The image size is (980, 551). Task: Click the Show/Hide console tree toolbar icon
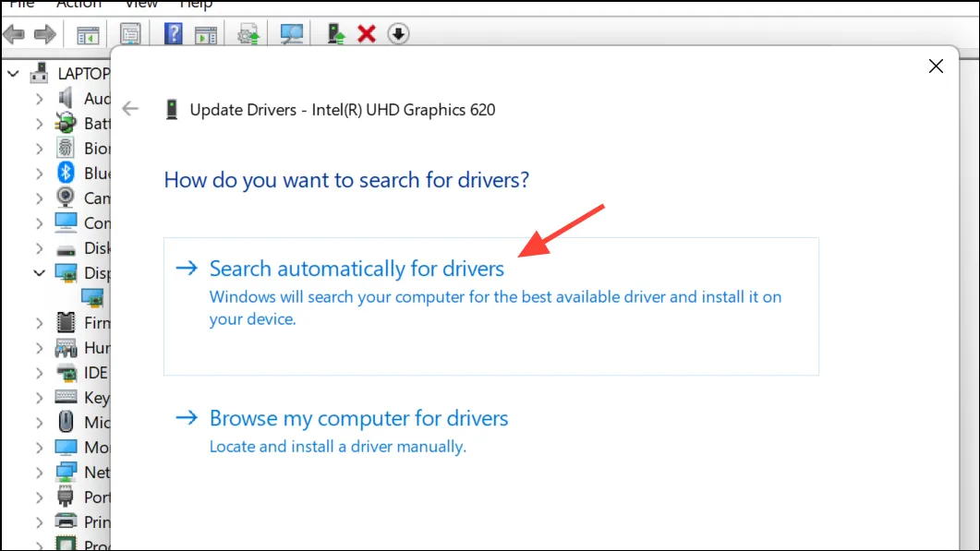88,35
